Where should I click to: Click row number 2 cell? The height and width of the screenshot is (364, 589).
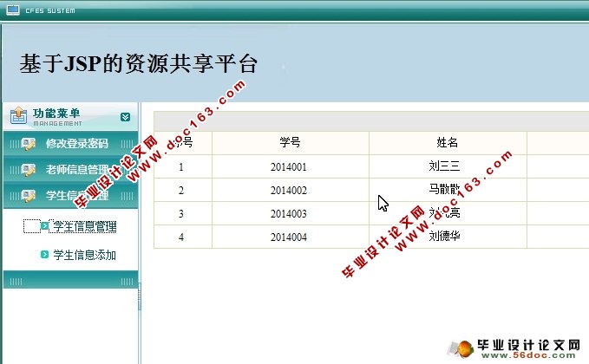click(181, 191)
